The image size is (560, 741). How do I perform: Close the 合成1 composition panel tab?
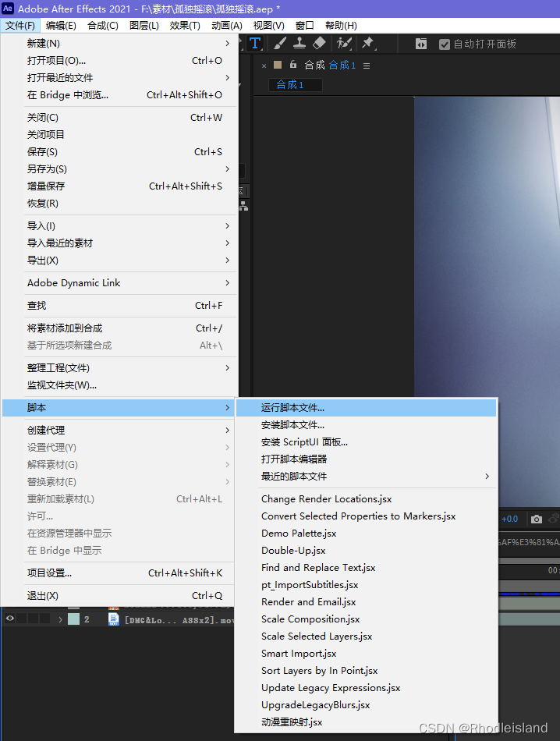point(264,66)
